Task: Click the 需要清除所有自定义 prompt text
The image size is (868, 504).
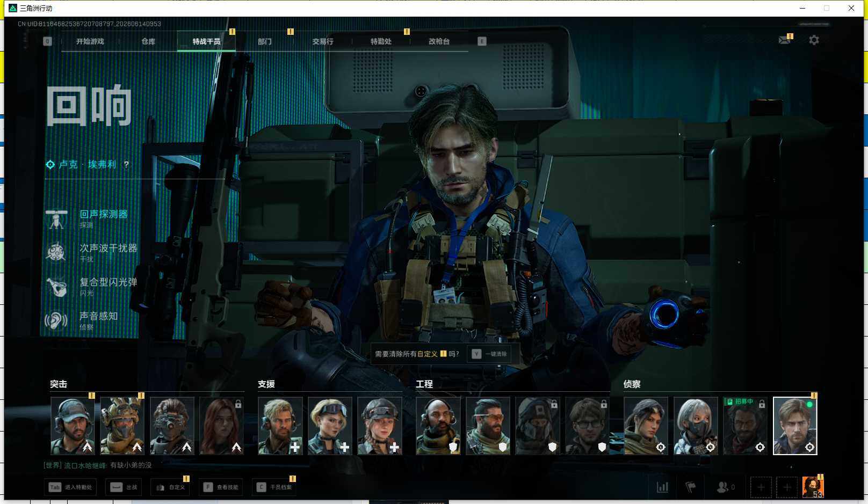Action: (417, 354)
